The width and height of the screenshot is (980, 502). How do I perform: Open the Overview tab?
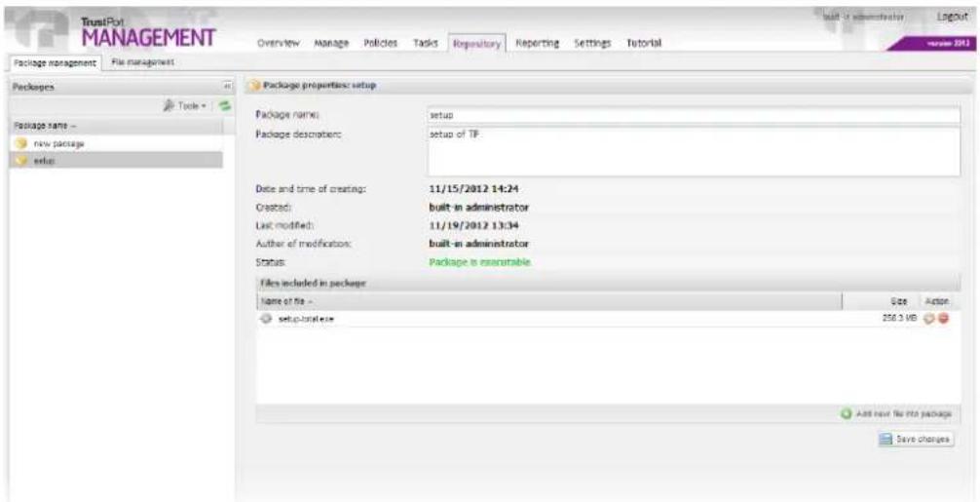[279, 43]
